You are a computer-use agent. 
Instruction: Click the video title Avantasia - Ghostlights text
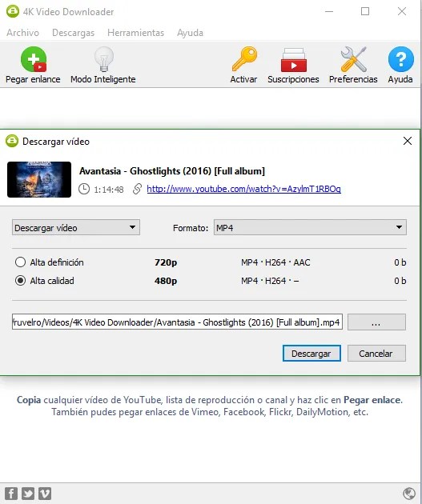172,171
